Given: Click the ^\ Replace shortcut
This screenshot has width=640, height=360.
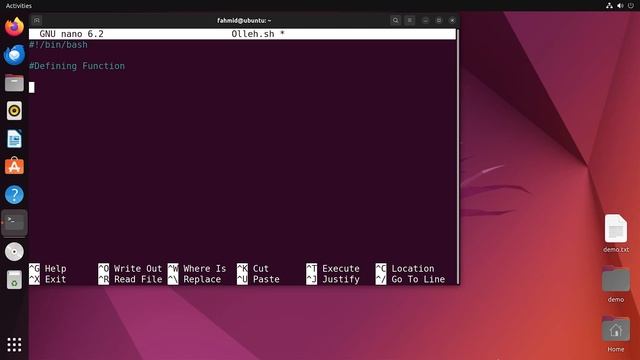Looking at the screenshot, I should 194,279.
